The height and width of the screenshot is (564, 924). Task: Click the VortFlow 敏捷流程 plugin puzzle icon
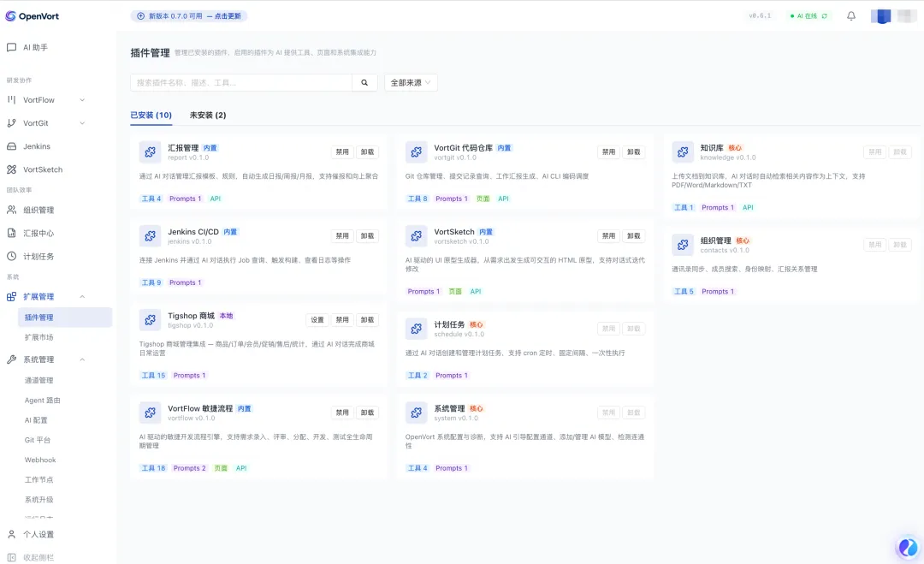tap(150, 413)
